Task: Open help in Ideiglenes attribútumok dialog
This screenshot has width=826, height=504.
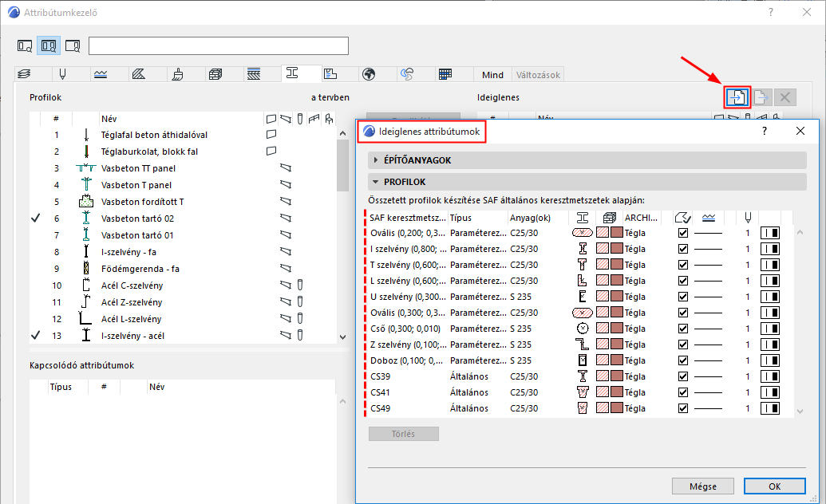Action: click(765, 131)
